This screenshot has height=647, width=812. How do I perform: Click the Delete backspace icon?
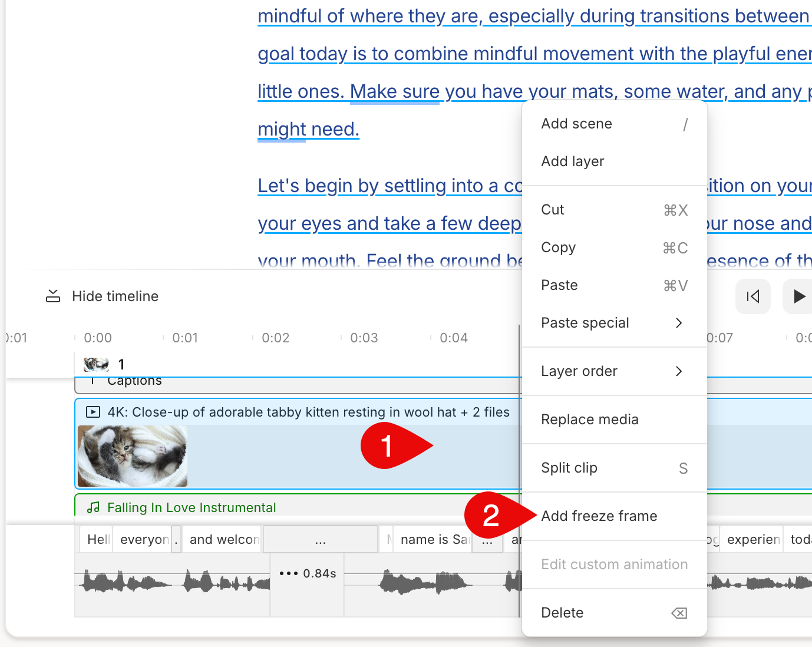pos(679,613)
